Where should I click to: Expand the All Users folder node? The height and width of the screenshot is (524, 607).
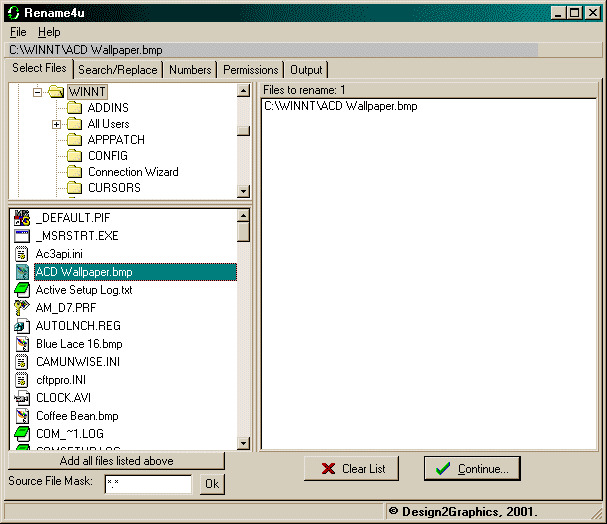point(57,124)
